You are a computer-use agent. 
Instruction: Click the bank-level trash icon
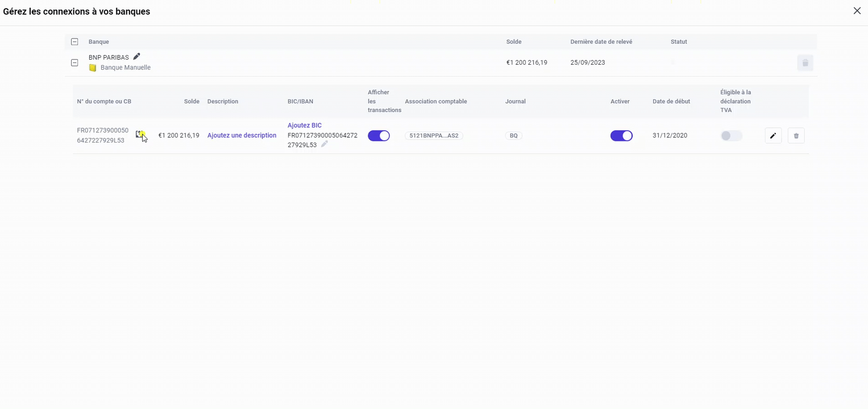tap(805, 62)
